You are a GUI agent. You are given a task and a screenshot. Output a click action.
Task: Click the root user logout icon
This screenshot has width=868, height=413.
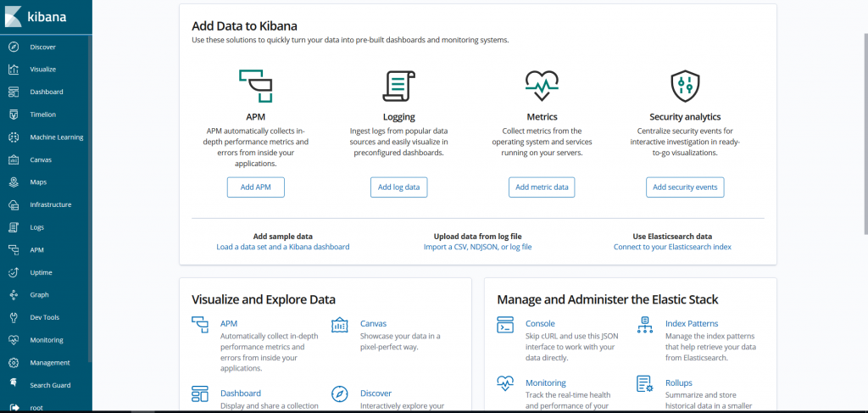point(14,407)
